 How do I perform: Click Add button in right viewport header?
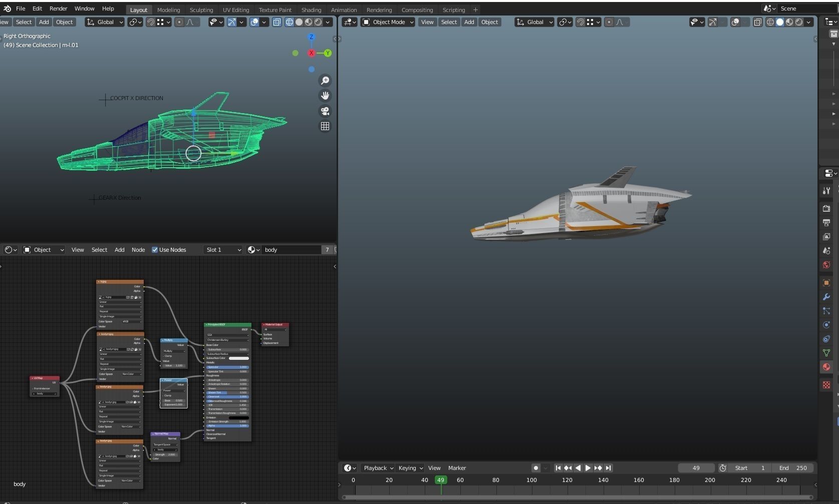469,22
